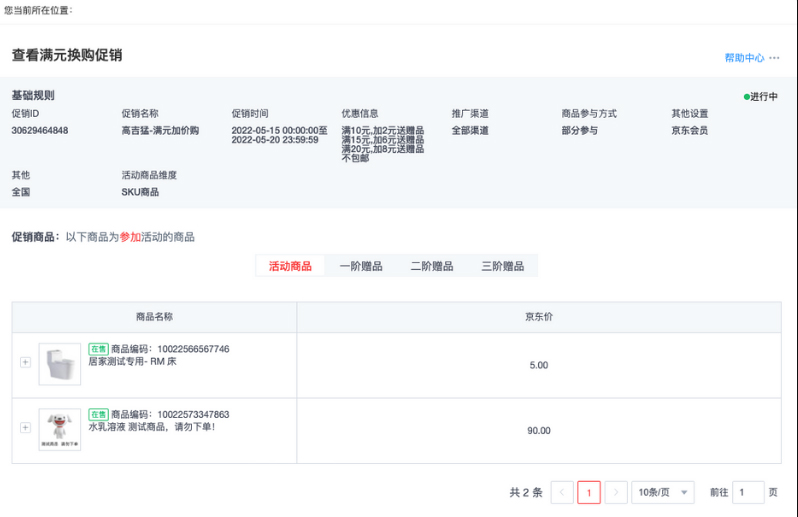Image resolution: width=798 pixels, height=517 pixels.
Task: Select the 在售 tag on 水乳溶液 row
Action: (x=98, y=414)
